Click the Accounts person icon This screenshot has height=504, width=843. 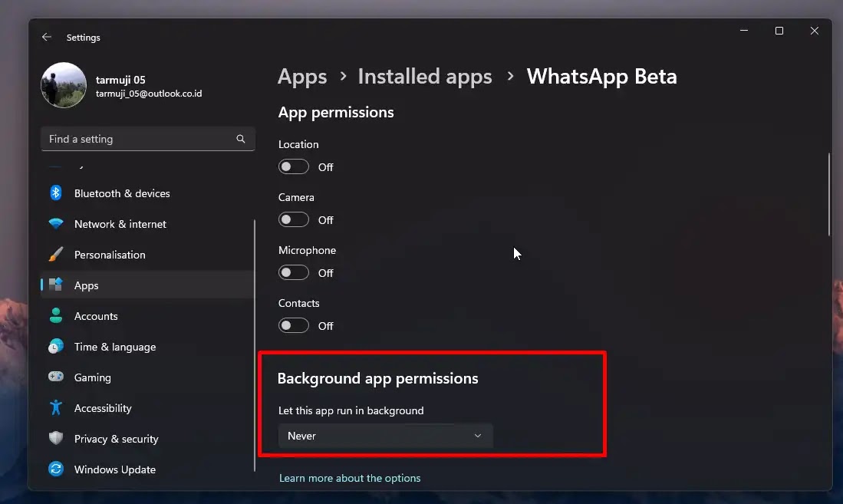[x=56, y=316]
